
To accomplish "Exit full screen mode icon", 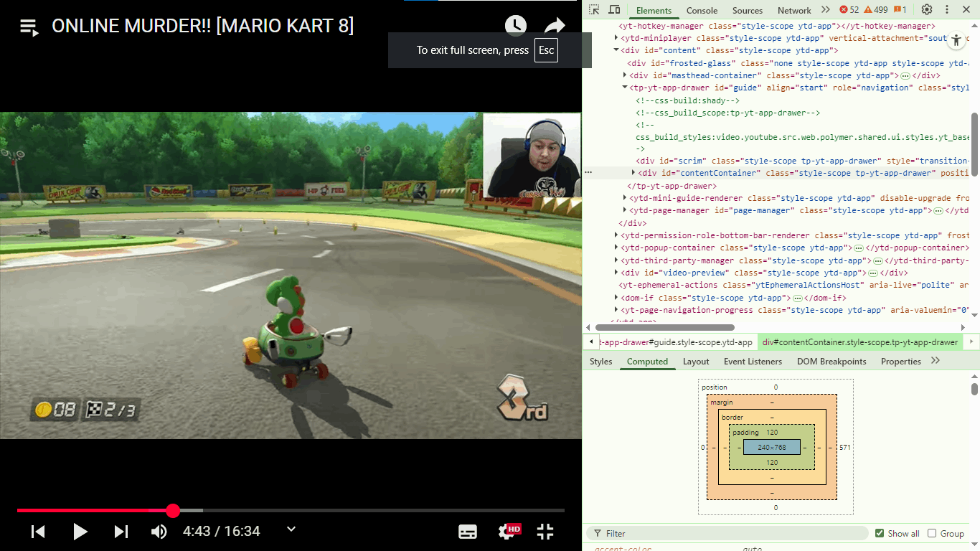I will coord(545,532).
